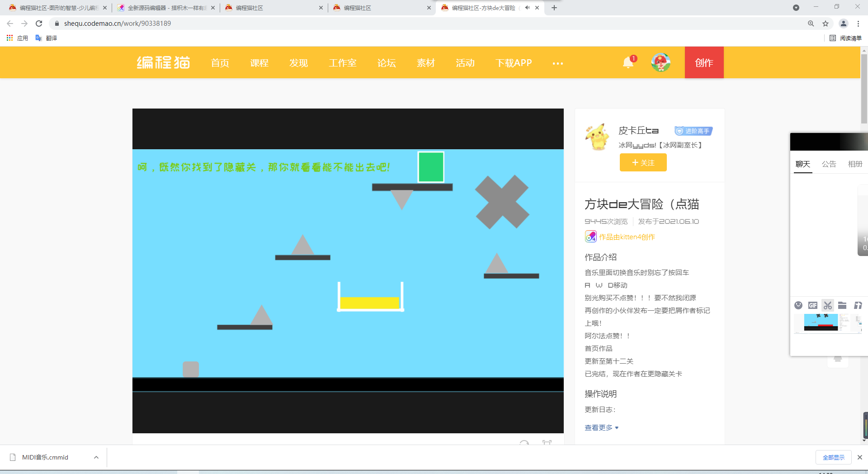This screenshot has height=474, width=868.
Task: Click the kitten4 icon beside 作品由kitten4创作
Action: (590, 237)
